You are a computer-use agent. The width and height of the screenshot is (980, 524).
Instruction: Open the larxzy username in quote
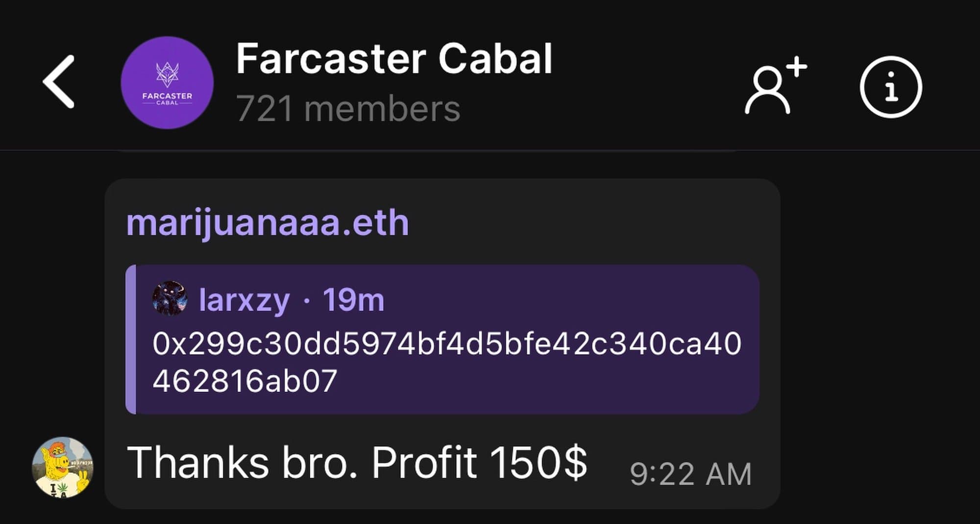[244, 300]
